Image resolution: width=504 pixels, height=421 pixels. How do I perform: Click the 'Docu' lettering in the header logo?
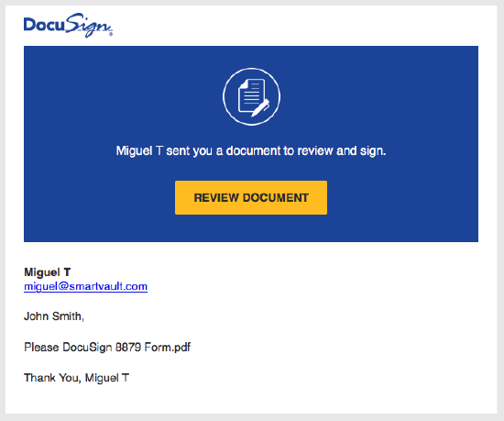(x=44, y=25)
